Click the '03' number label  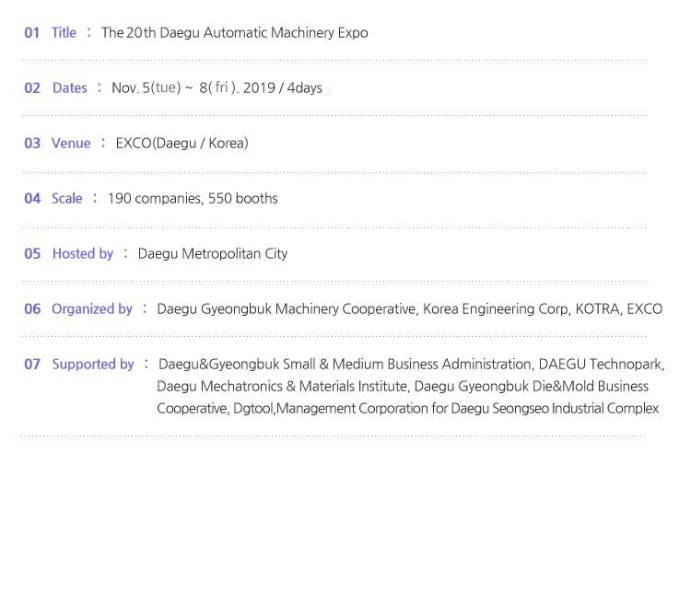(32, 143)
